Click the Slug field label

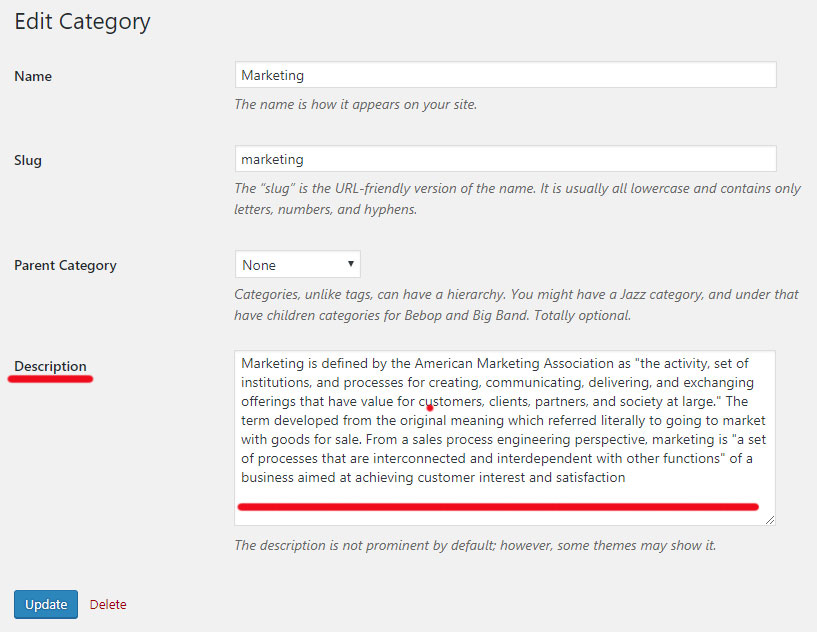pyautogui.click(x=28, y=160)
